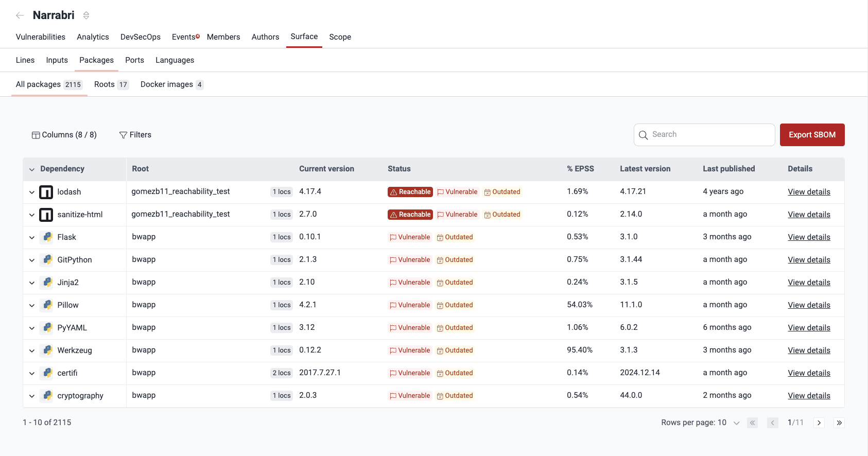This screenshot has height=456, width=868.
Task: Expand the sanitize-html row
Action: (32, 215)
